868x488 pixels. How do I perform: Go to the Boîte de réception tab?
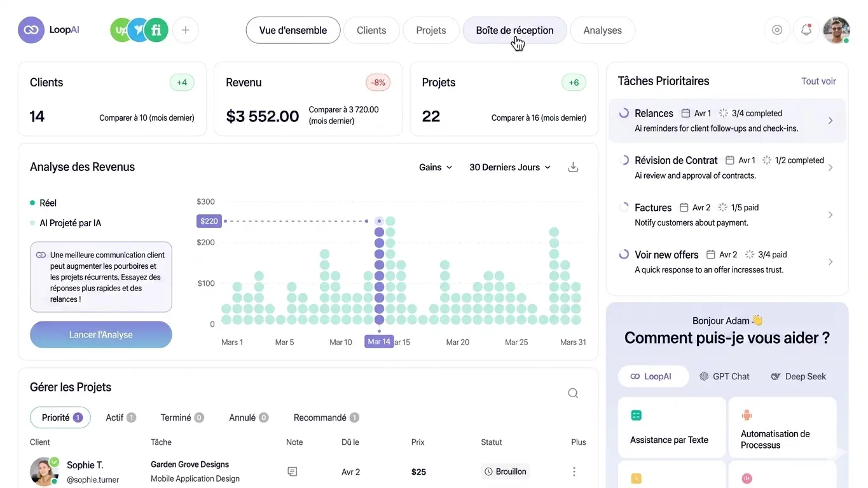click(514, 30)
